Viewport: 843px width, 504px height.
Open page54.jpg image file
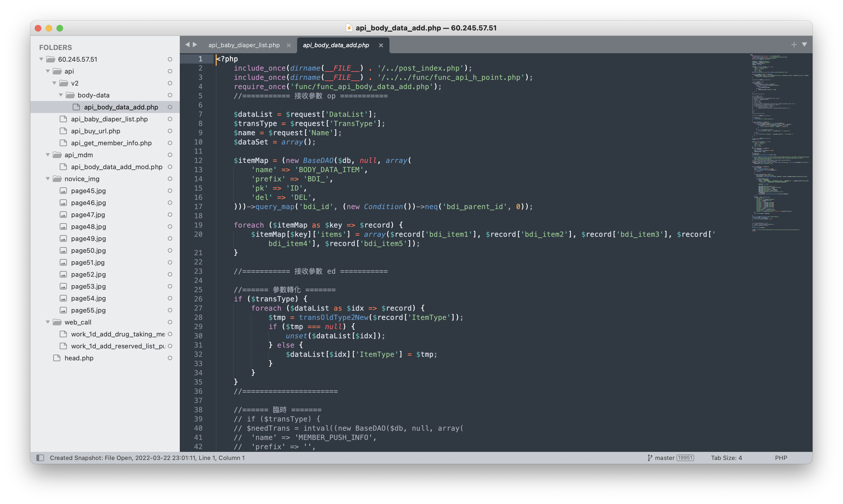88,298
